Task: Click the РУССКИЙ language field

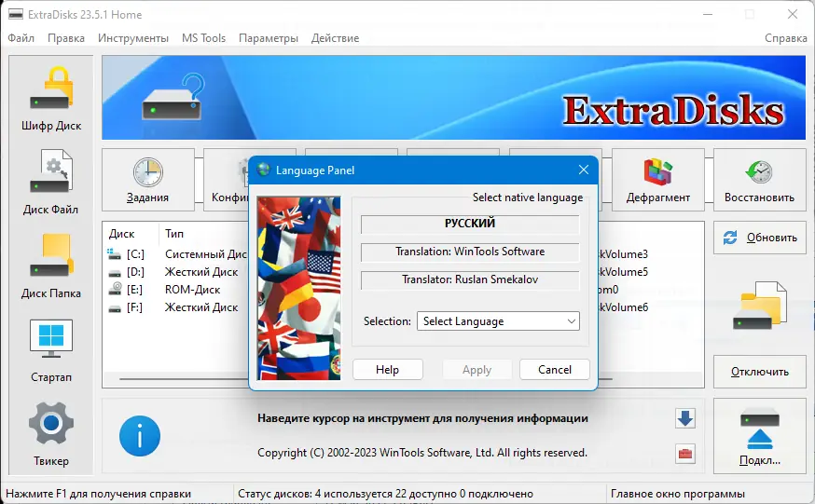Action: click(x=470, y=224)
